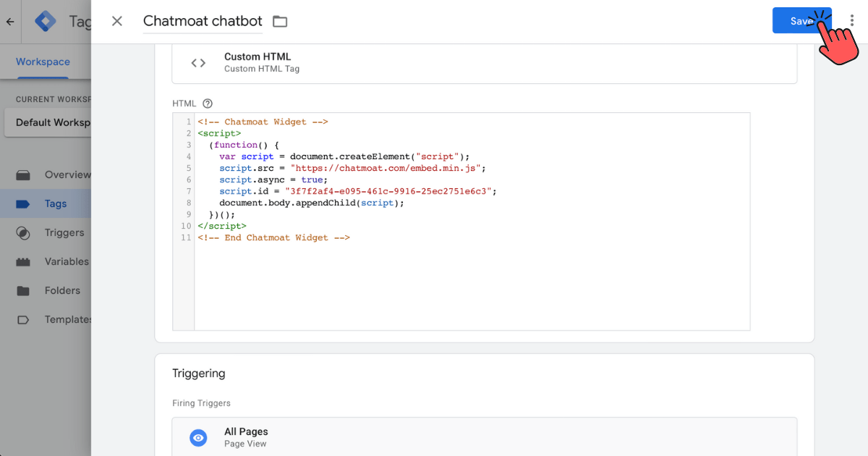Open Templates in the sidebar
This screenshot has width=868, height=456.
67,319
